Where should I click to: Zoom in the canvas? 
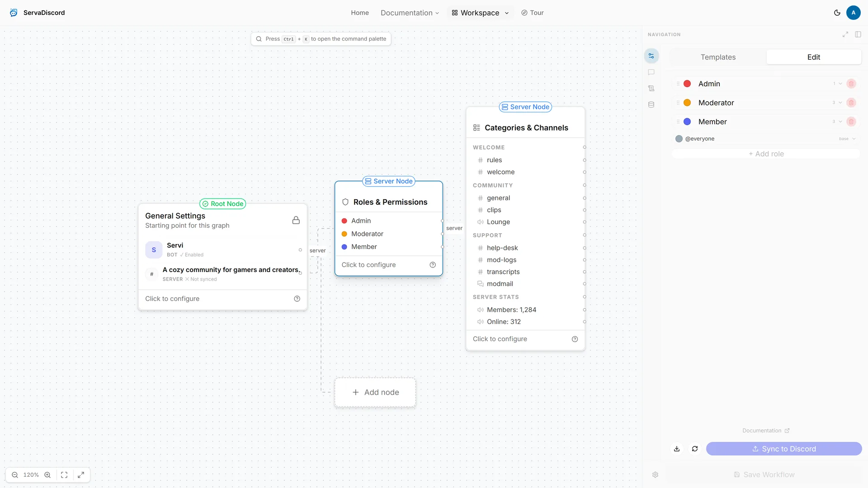(x=47, y=475)
